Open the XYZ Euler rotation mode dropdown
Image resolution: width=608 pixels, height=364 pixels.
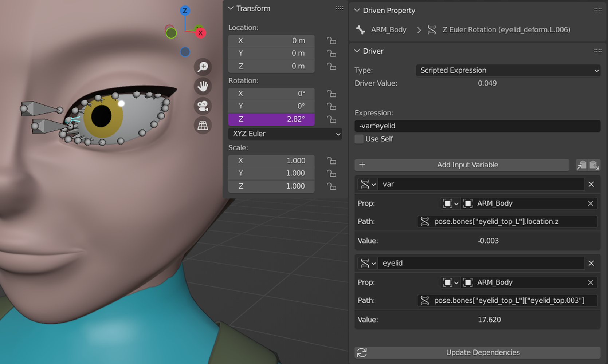pyautogui.click(x=285, y=134)
